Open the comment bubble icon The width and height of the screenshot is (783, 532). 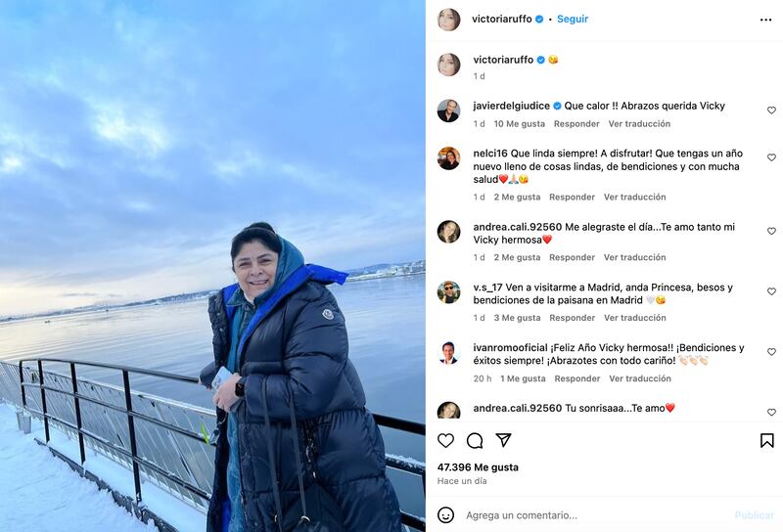click(x=475, y=441)
